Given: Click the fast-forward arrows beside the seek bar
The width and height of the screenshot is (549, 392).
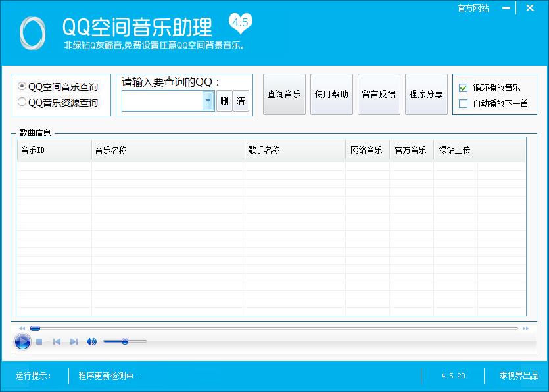Looking at the screenshot, I should click(x=525, y=328).
